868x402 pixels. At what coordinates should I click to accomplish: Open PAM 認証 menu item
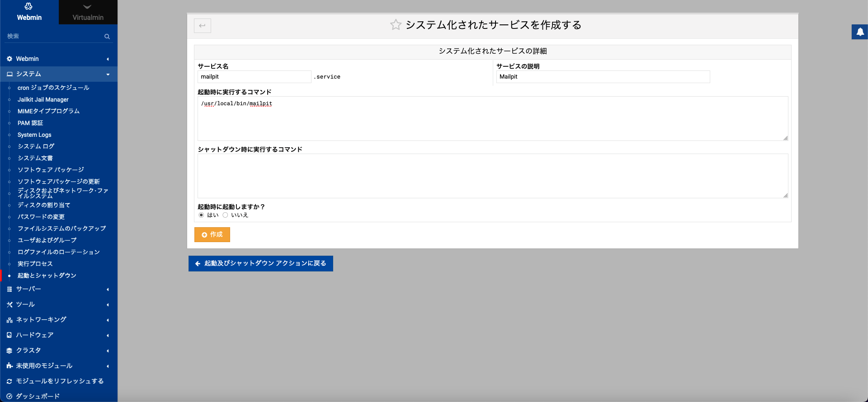(x=30, y=123)
